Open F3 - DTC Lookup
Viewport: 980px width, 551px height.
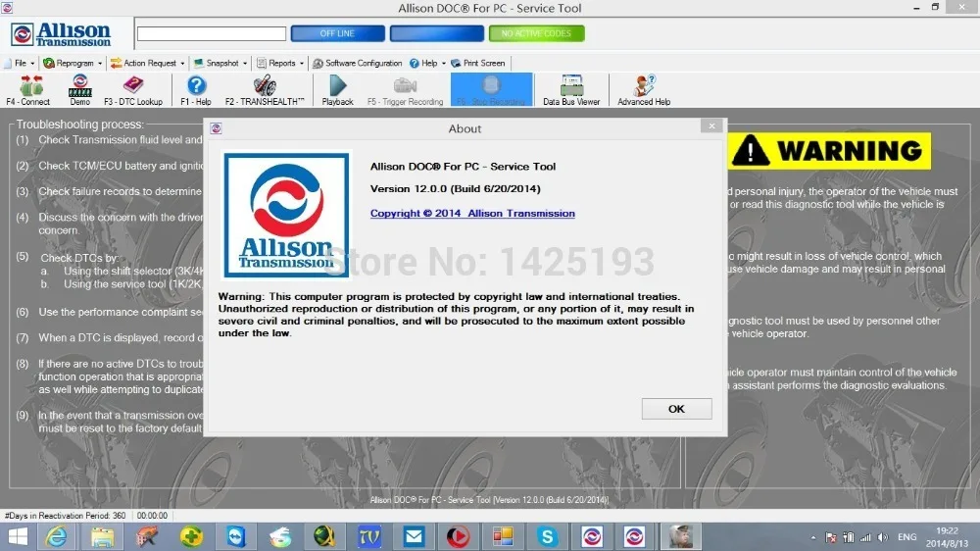(x=133, y=90)
